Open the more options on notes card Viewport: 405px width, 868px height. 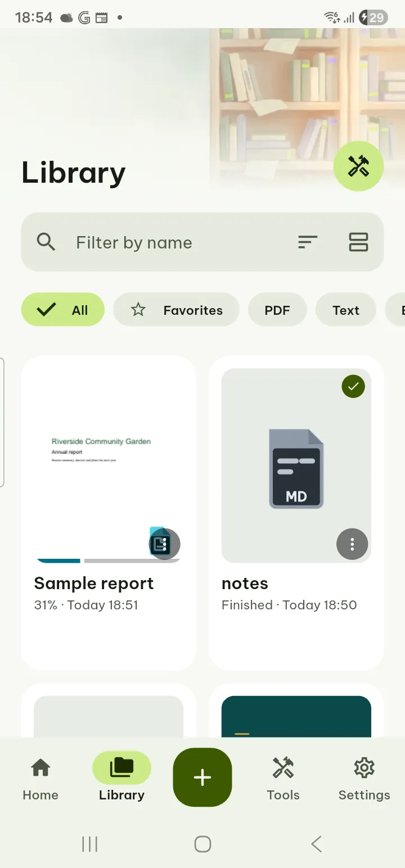tap(352, 544)
